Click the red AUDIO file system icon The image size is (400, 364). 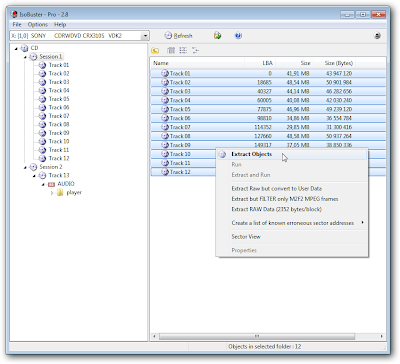(x=51, y=184)
